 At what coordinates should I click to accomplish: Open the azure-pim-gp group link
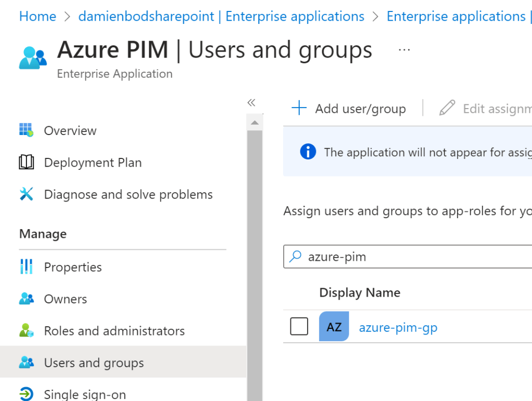click(398, 327)
